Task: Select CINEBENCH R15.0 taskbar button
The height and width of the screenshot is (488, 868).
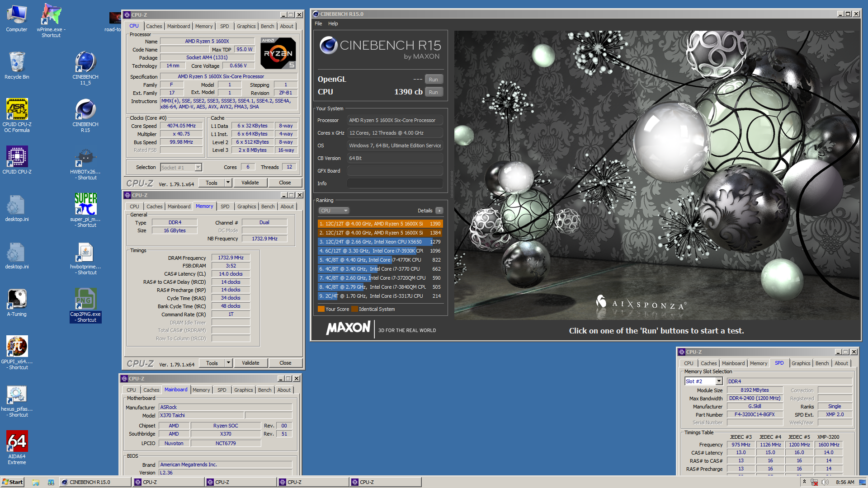Action: (x=95, y=482)
